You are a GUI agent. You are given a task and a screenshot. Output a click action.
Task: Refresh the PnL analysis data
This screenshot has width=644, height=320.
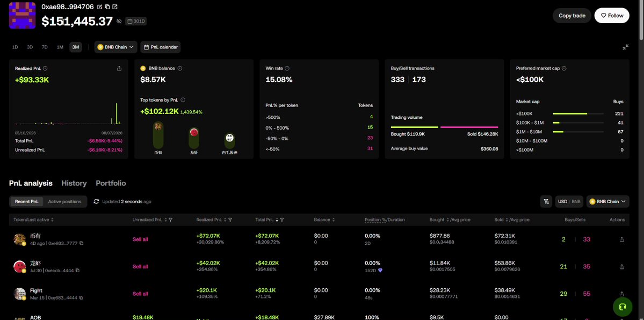[x=97, y=202]
